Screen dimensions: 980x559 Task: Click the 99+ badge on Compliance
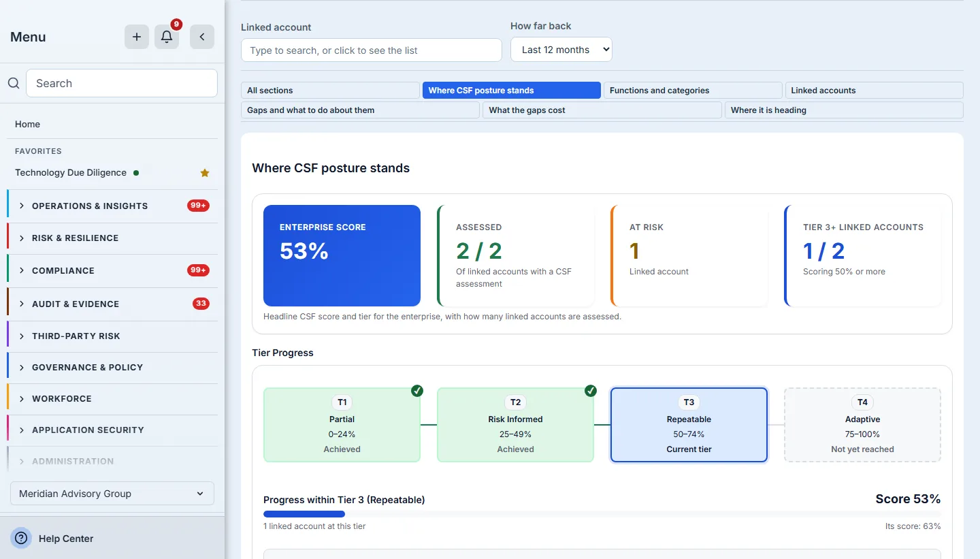[x=198, y=270]
